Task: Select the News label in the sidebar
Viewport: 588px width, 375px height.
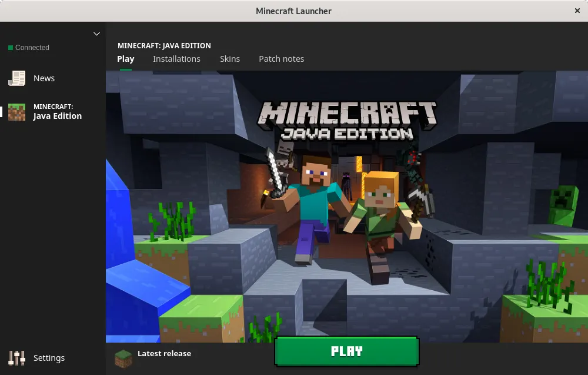Action: pos(44,78)
